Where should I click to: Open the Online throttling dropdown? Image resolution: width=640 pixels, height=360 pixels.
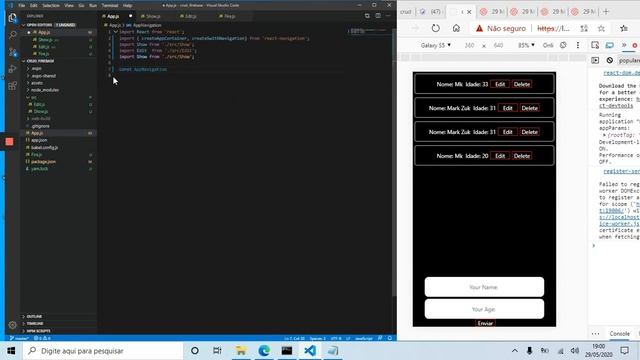tap(548, 45)
